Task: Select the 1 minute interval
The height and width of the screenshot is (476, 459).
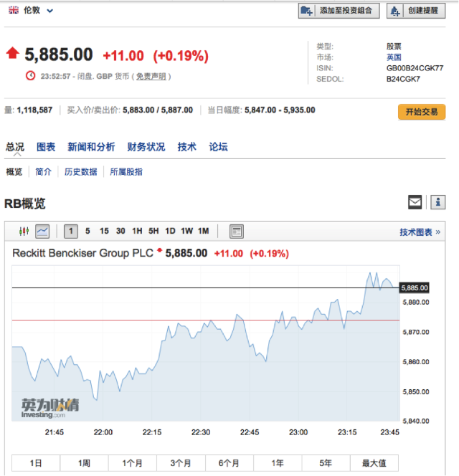Action: [71, 232]
